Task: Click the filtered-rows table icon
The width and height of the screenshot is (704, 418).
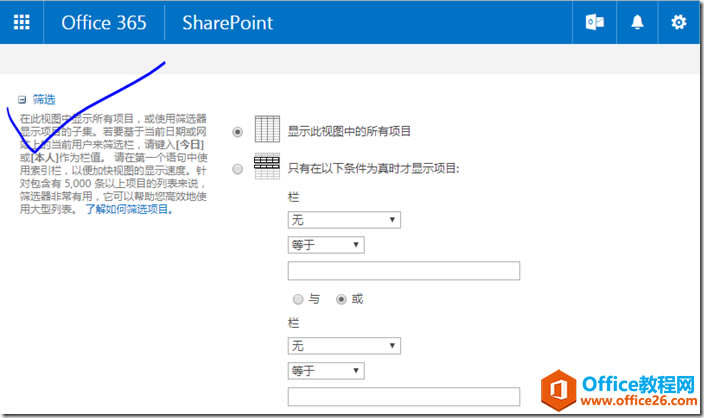Action: (x=267, y=166)
